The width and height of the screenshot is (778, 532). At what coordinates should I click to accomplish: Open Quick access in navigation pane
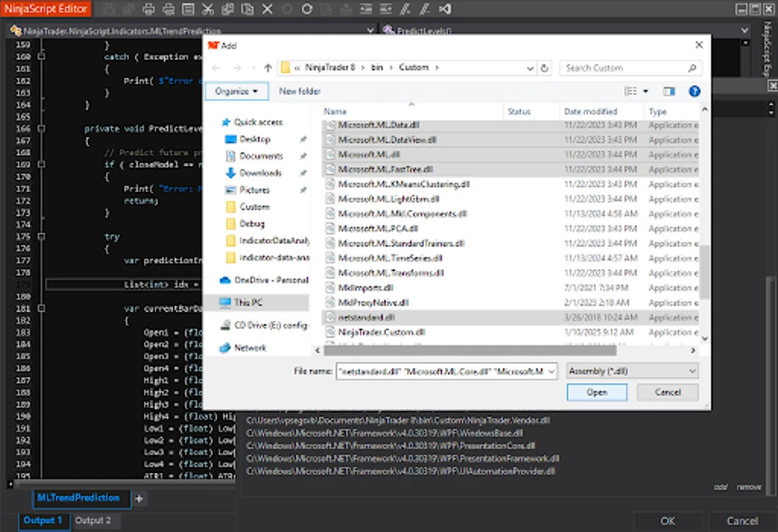tap(251, 122)
